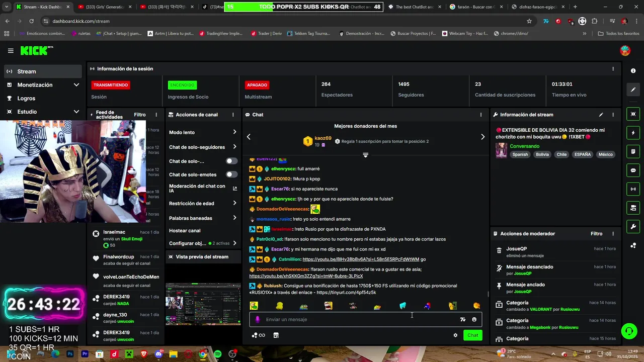Click the pencil icon in right sidebar
The height and width of the screenshot is (362, 644).
point(633,89)
